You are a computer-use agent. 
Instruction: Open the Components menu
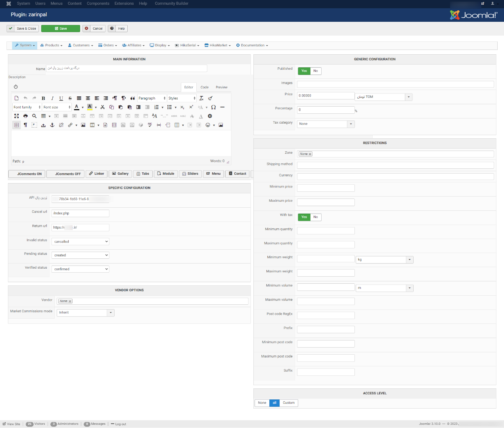point(98,4)
